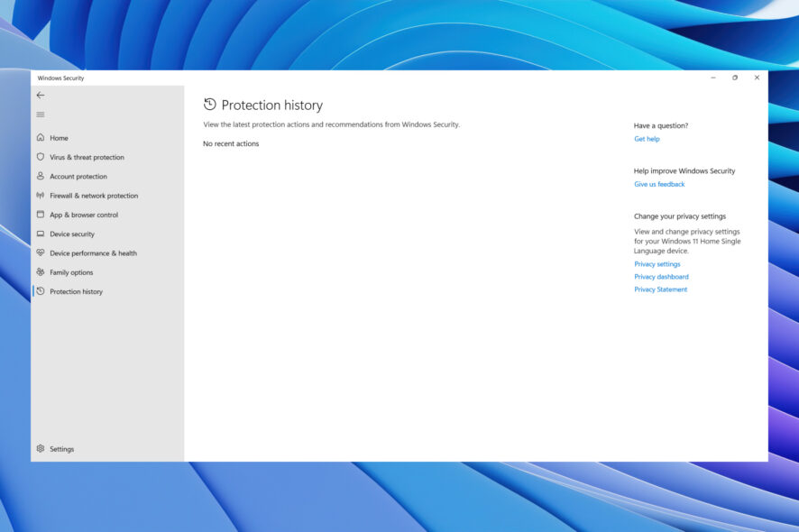Open App & browser control label

(84, 215)
